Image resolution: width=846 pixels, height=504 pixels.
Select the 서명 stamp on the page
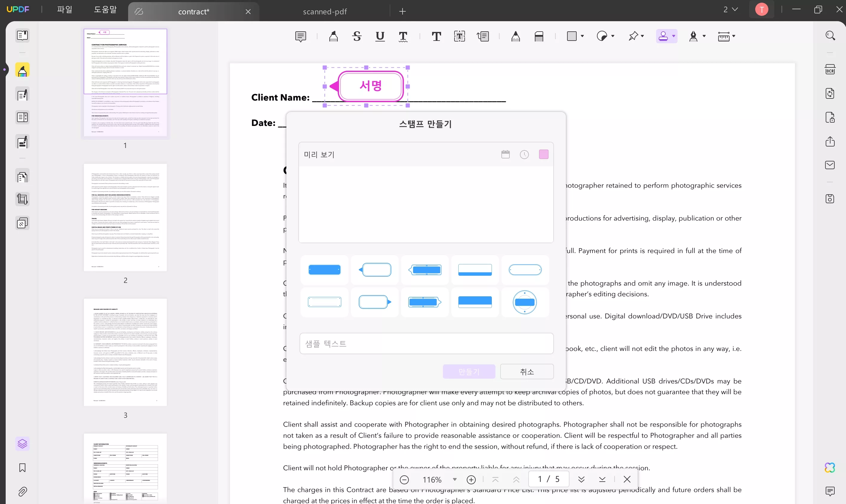[x=367, y=86]
